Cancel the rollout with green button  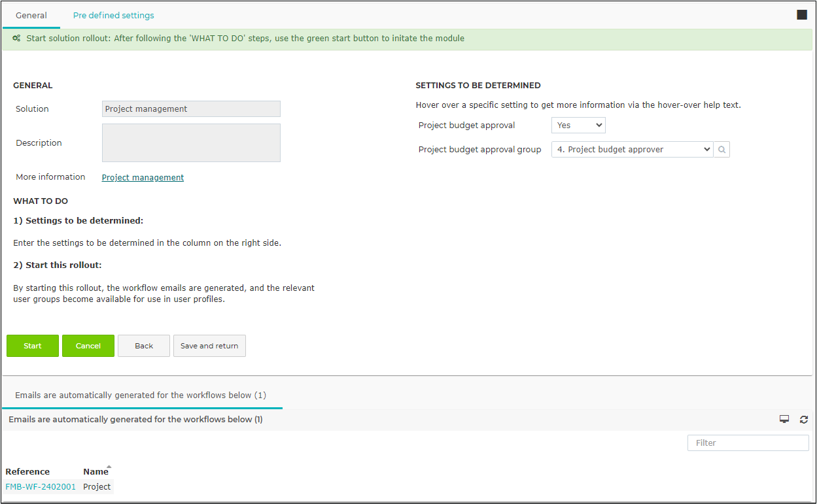pyautogui.click(x=88, y=346)
